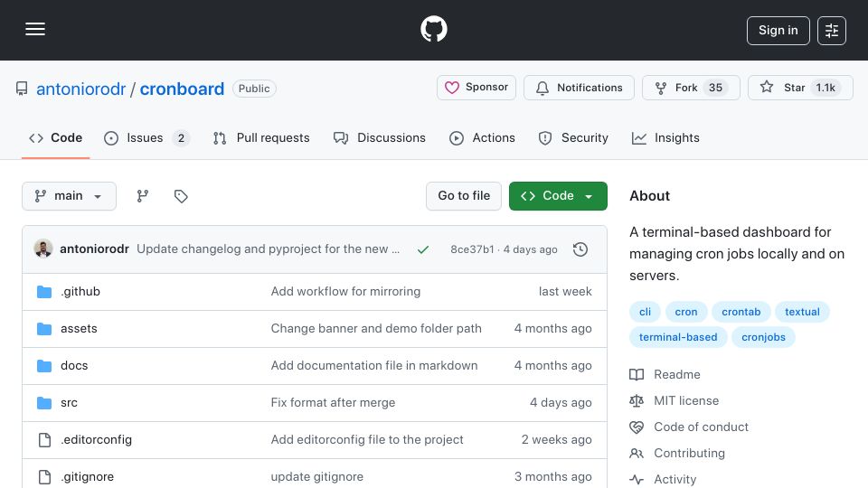View tags via tag icon
The image size is (868, 488).
point(181,196)
